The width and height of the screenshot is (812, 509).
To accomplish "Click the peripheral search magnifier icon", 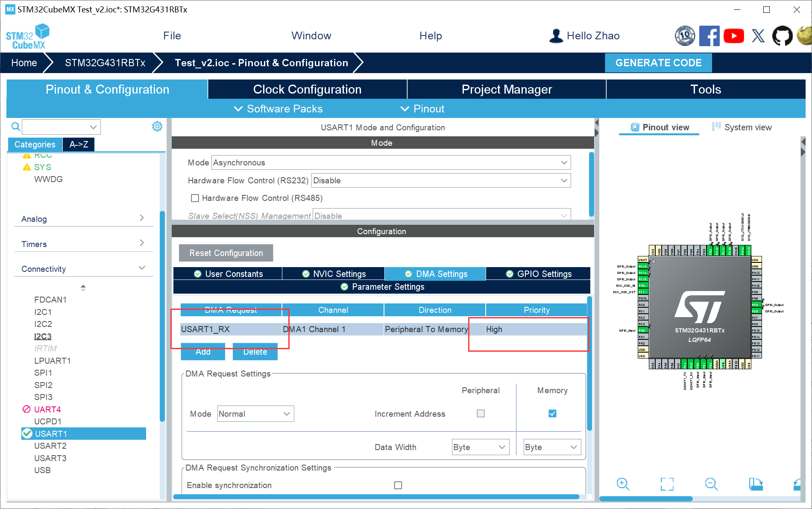I will click(15, 127).
